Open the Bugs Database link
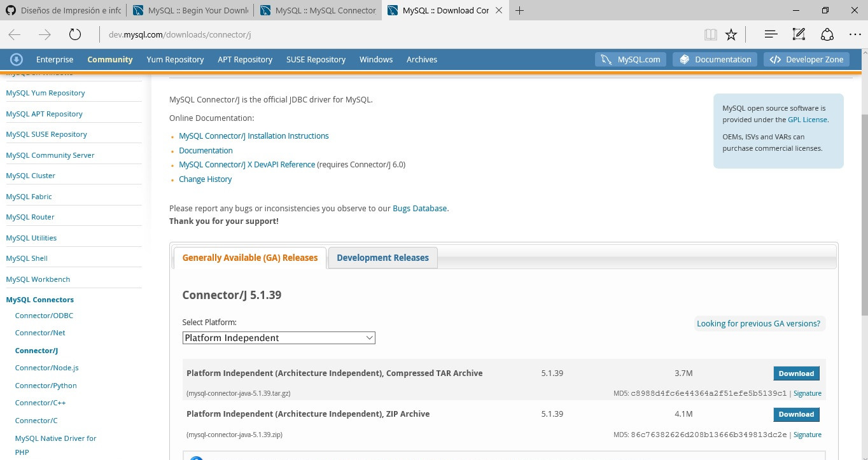The height and width of the screenshot is (460, 868). (x=420, y=208)
